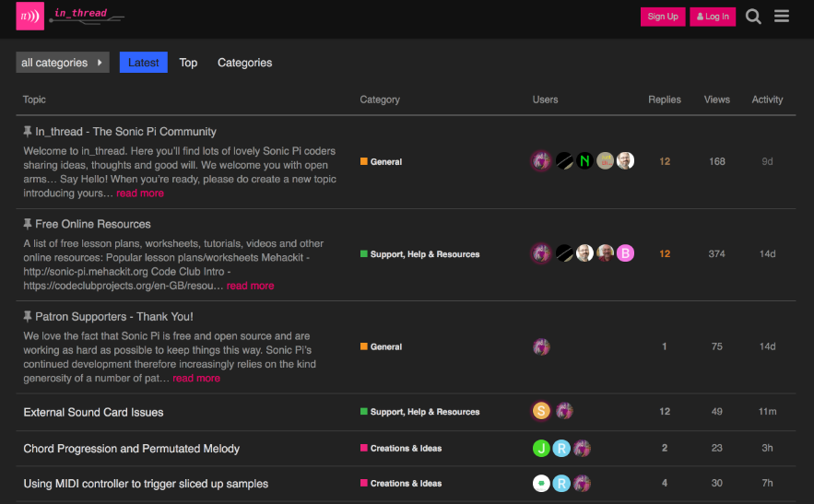Open white avatar in Using MIDI controller row
The image size is (814, 504).
(x=541, y=483)
